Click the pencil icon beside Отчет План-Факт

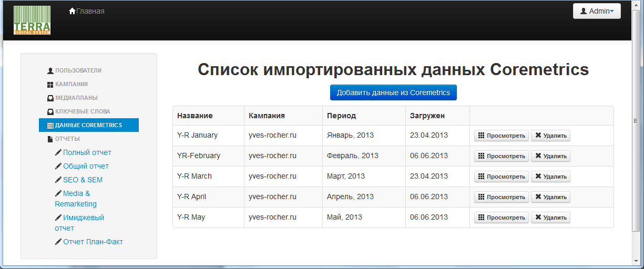58,242
